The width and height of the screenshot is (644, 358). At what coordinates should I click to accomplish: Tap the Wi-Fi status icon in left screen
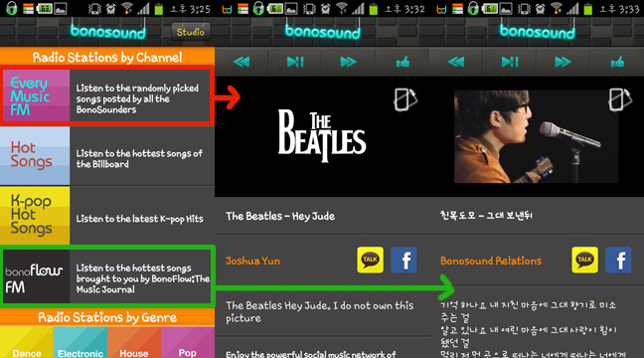point(127,9)
